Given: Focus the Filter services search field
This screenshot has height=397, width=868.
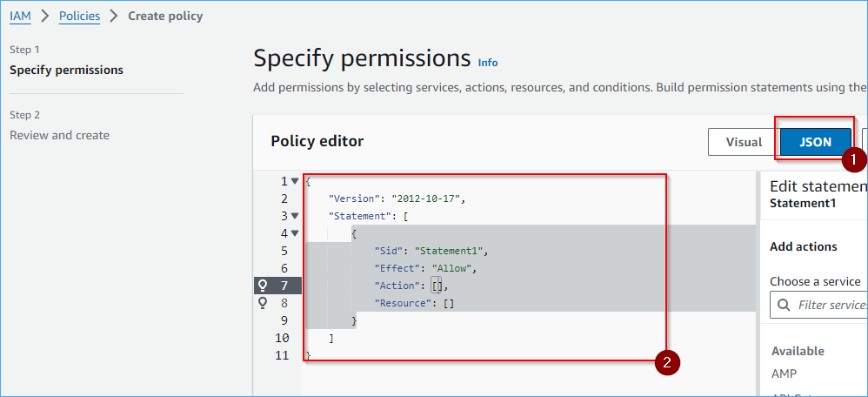Looking at the screenshot, I should pos(818,305).
